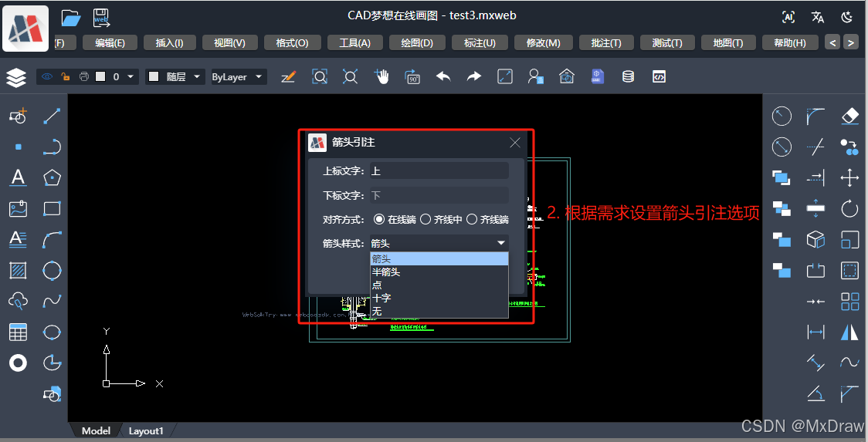Select the rectangle tool
Image resolution: width=868 pixels, height=442 pixels.
pyautogui.click(x=52, y=208)
